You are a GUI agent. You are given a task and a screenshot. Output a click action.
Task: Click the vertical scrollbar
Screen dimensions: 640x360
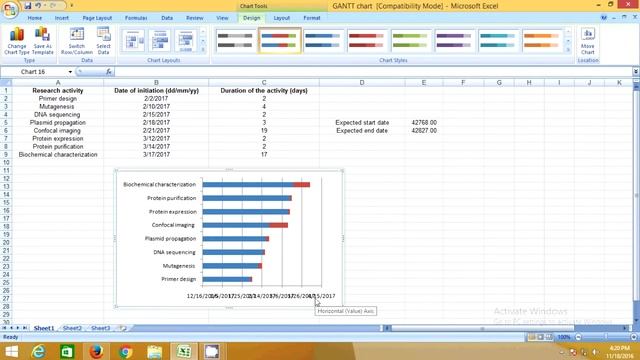click(636, 196)
